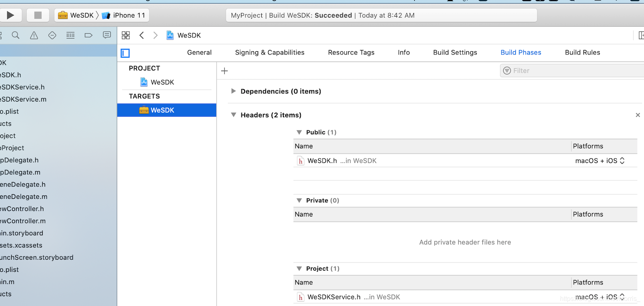Switch to Build Rules tab
644x306 pixels.
coord(582,52)
